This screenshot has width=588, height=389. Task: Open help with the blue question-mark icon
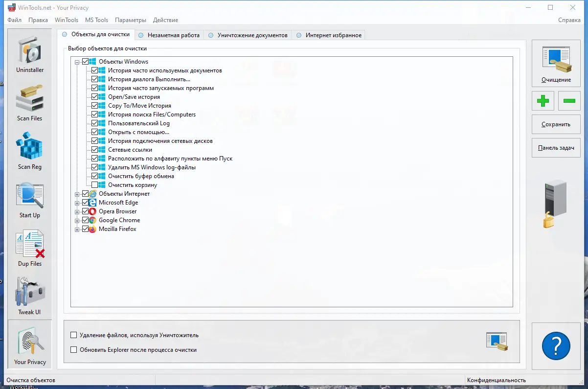tap(556, 346)
